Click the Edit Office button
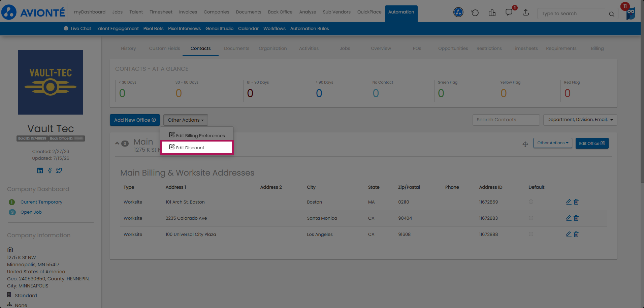644x308 pixels. pyautogui.click(x=592, y=143)
